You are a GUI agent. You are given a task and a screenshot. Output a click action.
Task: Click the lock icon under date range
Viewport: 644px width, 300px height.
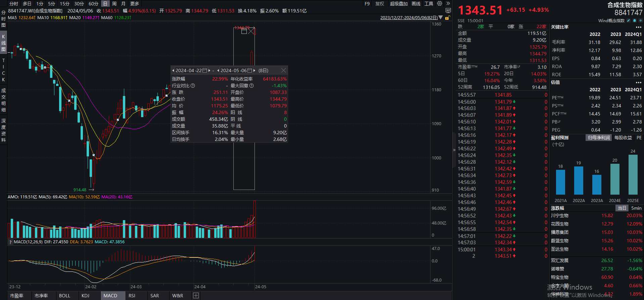pyautogui.click(x=447, y=18)
